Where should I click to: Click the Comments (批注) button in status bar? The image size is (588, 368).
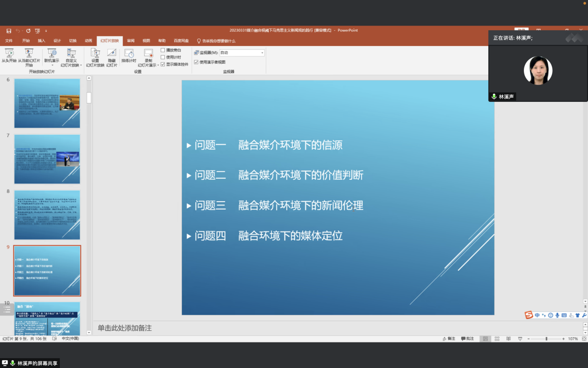(x=467, y=339)
